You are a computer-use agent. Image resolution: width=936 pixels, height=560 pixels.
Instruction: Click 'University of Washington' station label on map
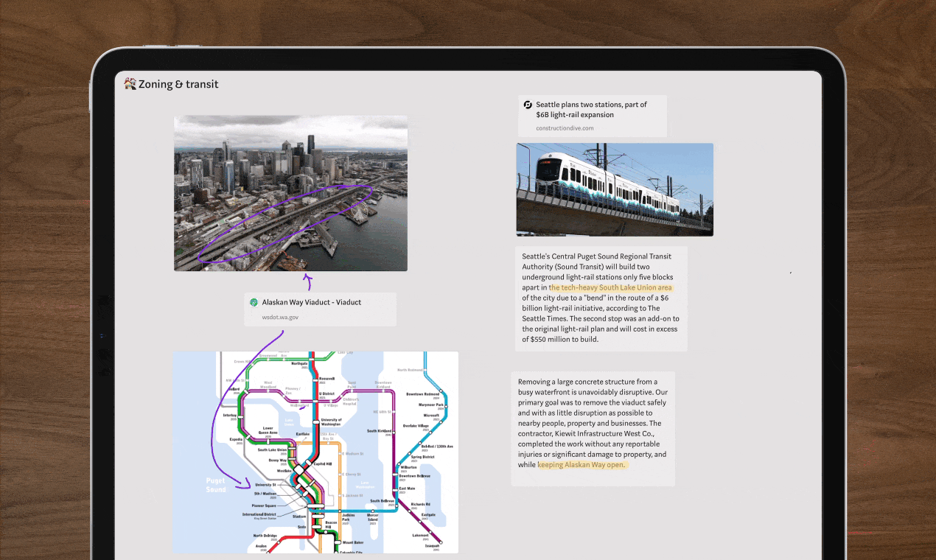click(x=331, y=421)
